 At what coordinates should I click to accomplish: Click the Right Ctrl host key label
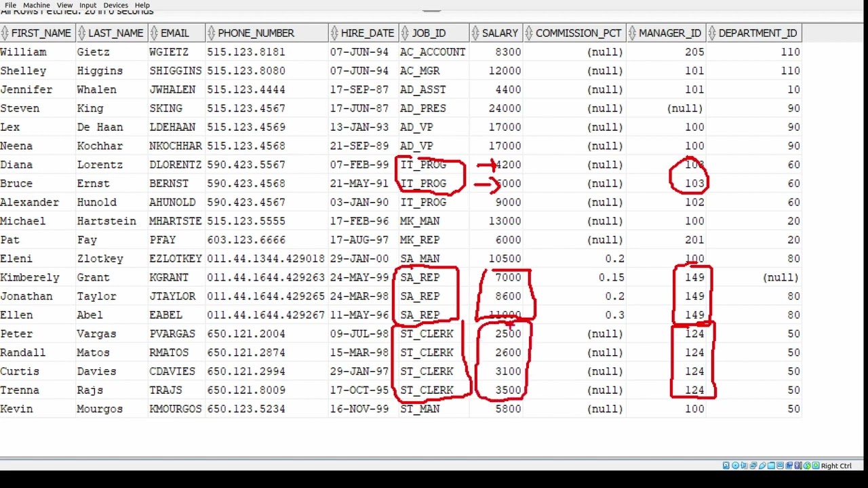click(x=836, y=466)
